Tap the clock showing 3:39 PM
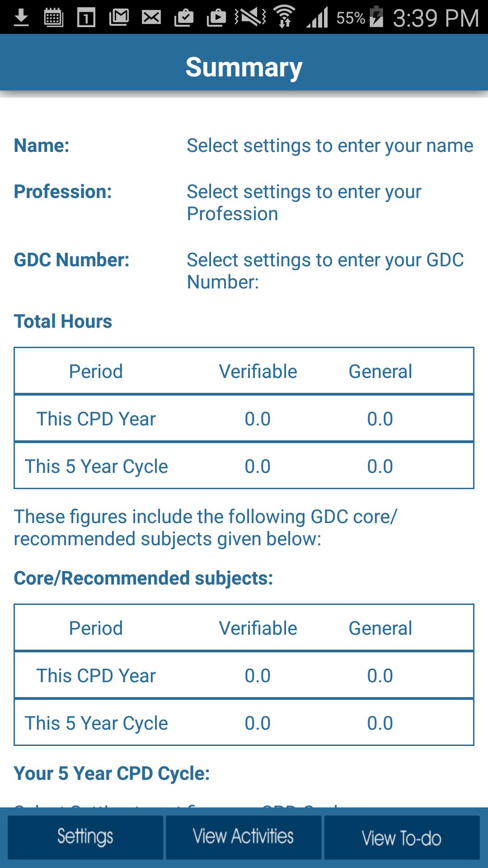Viewport: 488px width, 868px height. point(436,18)
